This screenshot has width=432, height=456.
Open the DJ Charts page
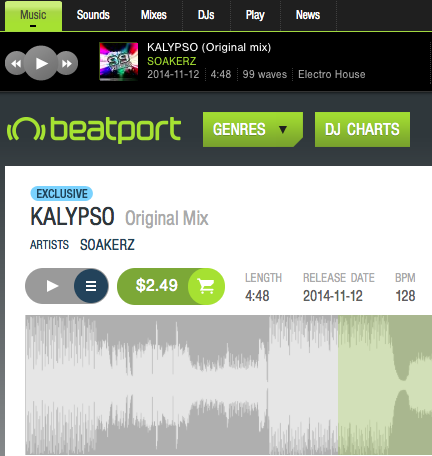(362, 129)
